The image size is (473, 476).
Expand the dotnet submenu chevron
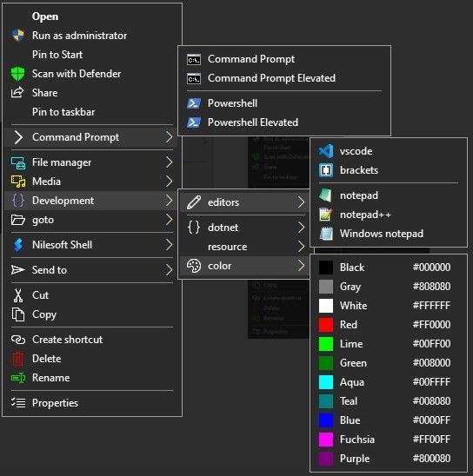(301, 228)
